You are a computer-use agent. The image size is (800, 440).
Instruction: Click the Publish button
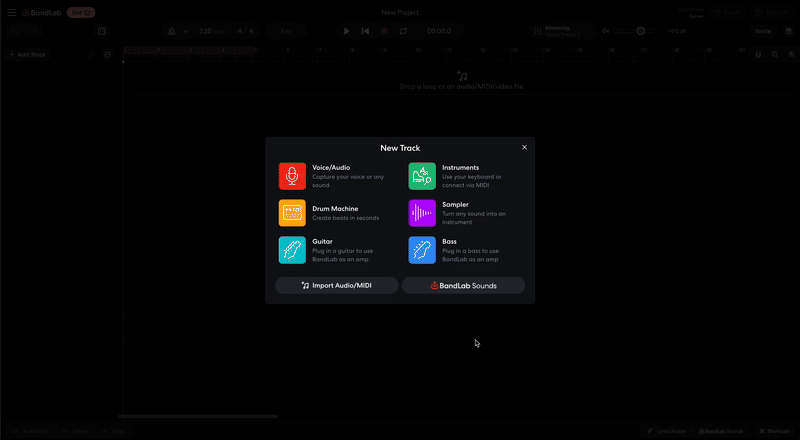pos(772,12)
